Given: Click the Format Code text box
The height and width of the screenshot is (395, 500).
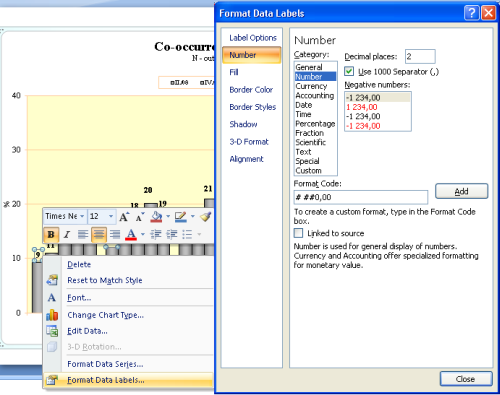Looking at the screenshot, I should (361, 197).
